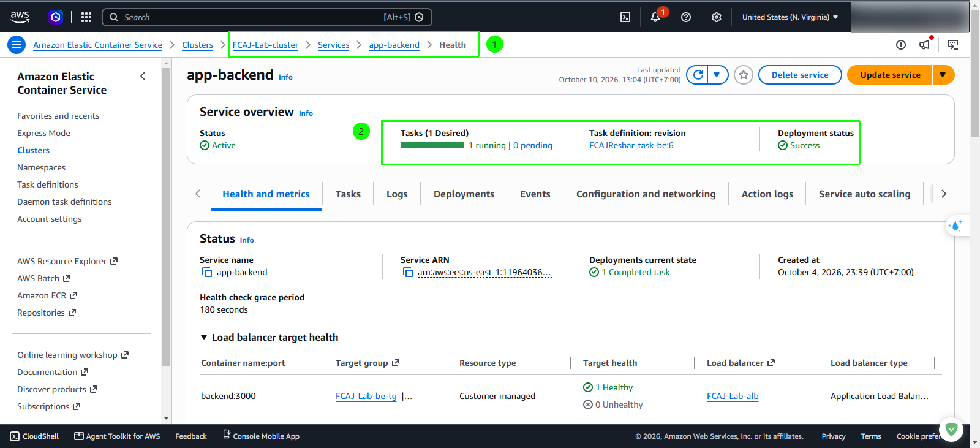The height and width of the screenshot is (448, 980).
Task: Add service to favorites star
Action: [744, 75]
